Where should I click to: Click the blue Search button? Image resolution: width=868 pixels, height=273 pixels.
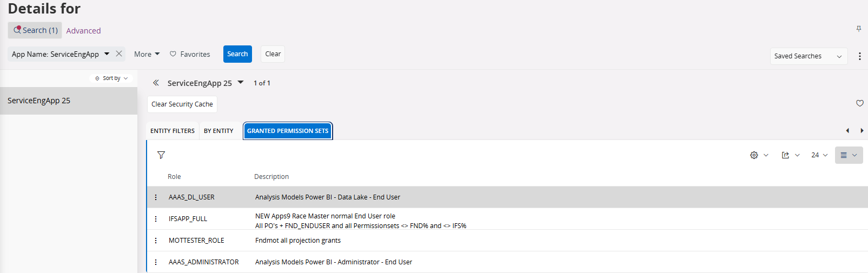[x=237, y=54]
